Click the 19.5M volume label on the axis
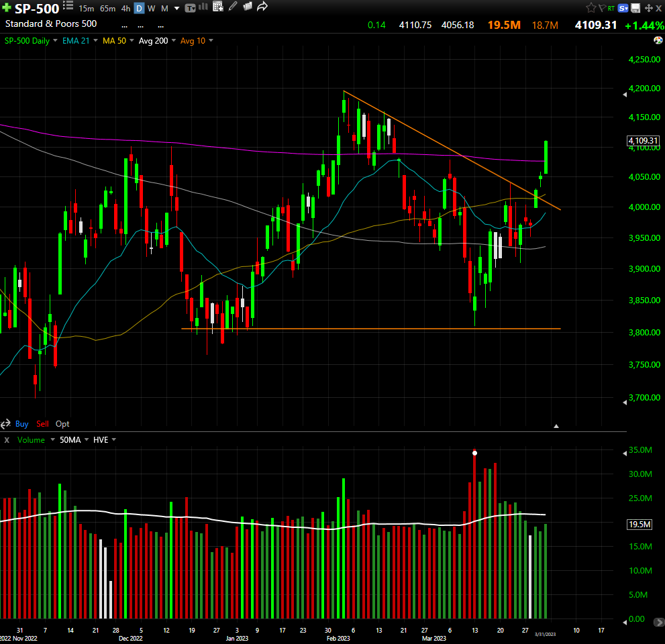Image resolution: width=665 pixels, height=644 pixels. (x=639, y=525)
